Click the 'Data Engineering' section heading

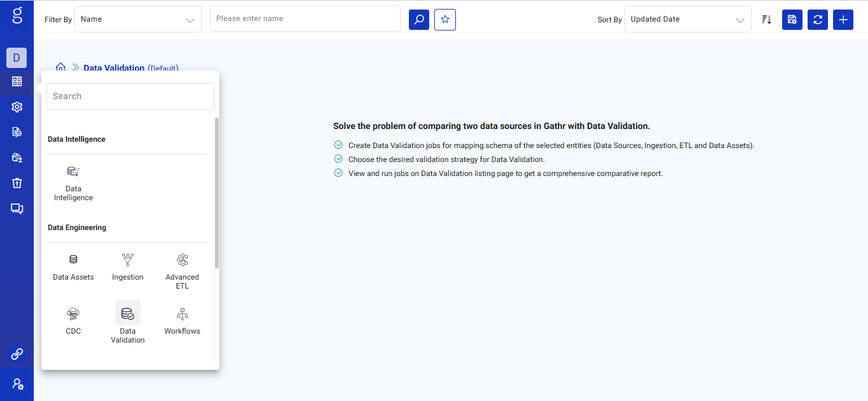[x=77, y=228]
